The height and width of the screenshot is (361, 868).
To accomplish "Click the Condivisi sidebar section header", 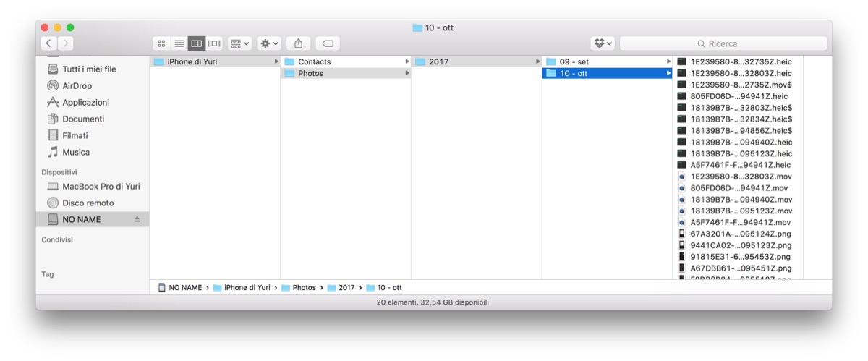I will (x=57, y=239).
